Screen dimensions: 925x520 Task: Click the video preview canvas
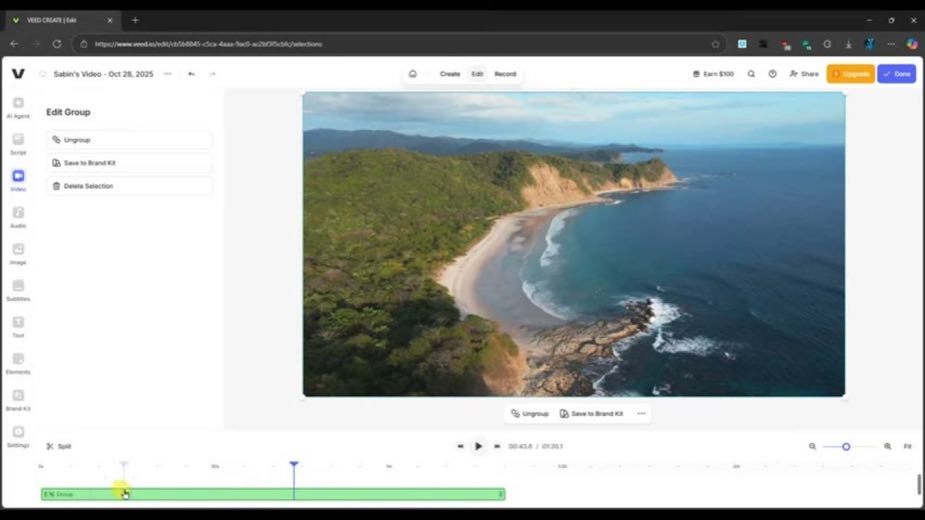pos(573,244)
